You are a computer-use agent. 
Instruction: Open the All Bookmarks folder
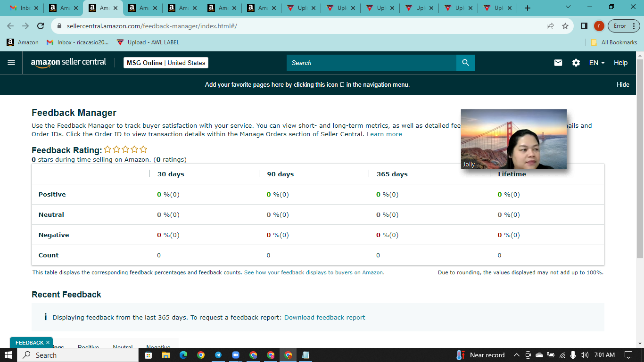coord(614,42)
